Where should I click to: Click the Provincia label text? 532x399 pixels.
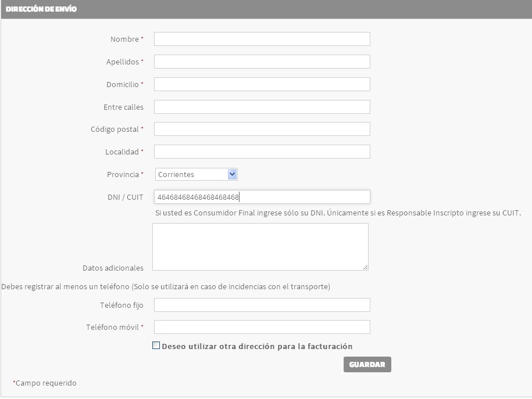point(123,174)
